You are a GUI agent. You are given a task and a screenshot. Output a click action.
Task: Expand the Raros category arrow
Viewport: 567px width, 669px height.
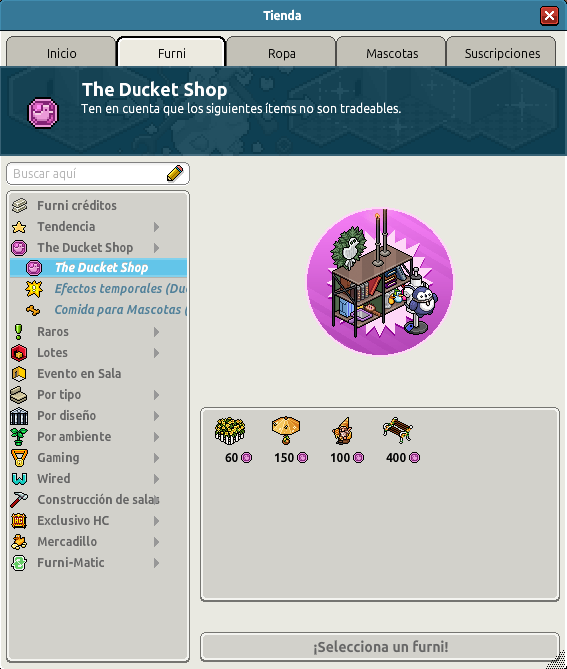(157, 332)
